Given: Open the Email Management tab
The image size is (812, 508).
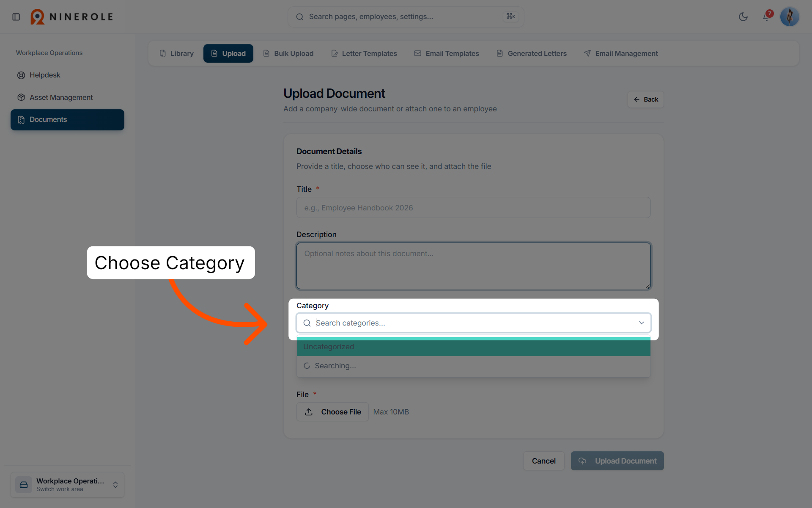Looking at the screenshot, I should [x=621, y=53].
